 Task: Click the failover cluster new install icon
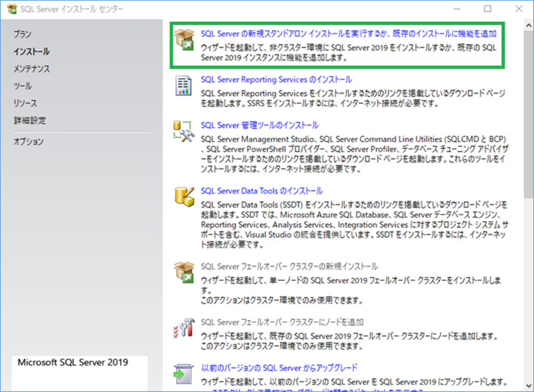click(184, 272)
